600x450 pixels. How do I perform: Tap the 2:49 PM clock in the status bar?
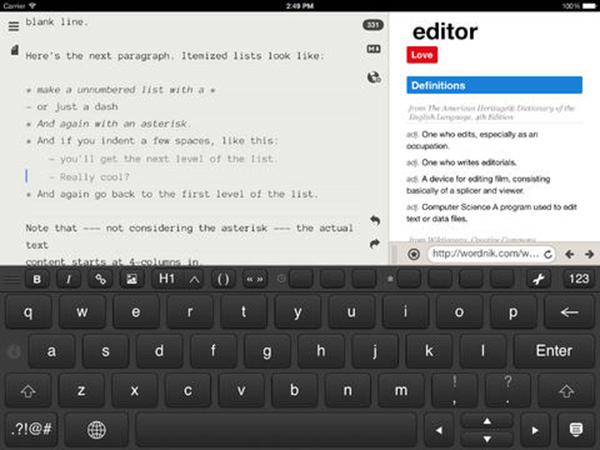[300, 6]
